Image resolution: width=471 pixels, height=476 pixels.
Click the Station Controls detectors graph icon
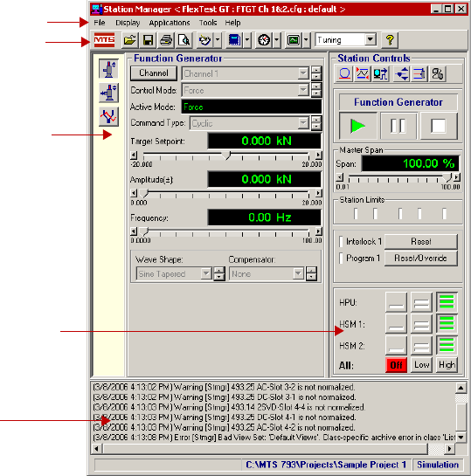[363, 73]
